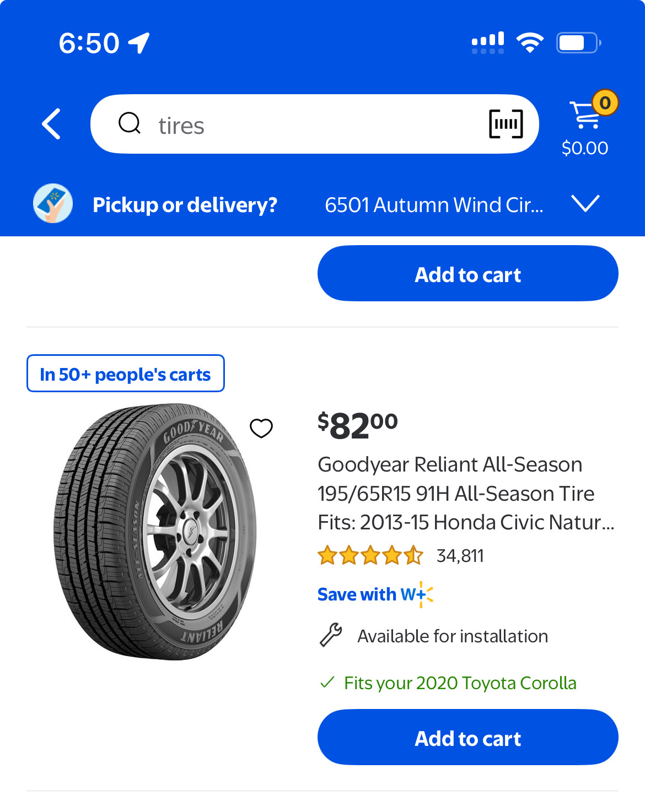645x812 pixels.
Task: Select the 6501 Autumn Wind Cir address
Action: (434, 205)
